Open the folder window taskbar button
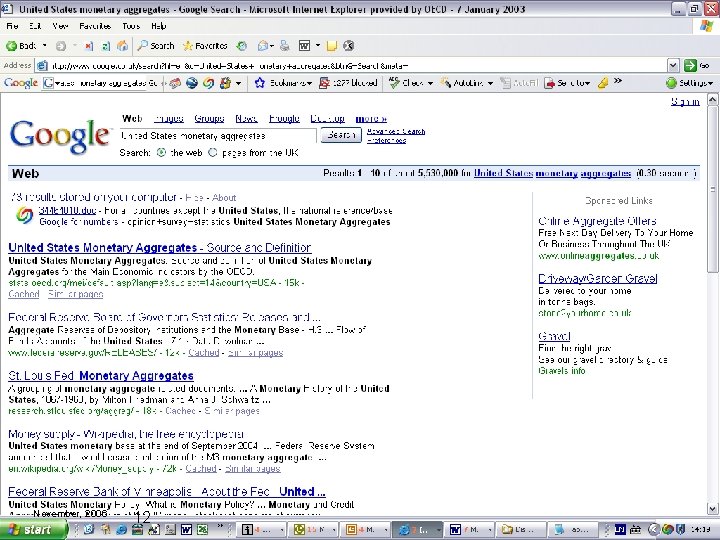Screen dimensions: 720x540 (521, 529)
